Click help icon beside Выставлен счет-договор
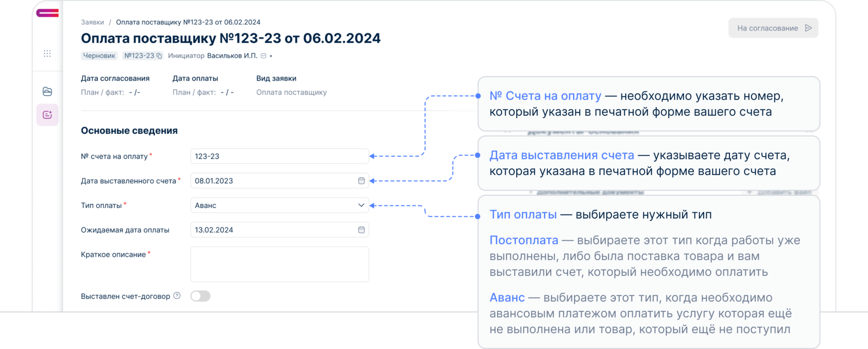 (177, 296)
